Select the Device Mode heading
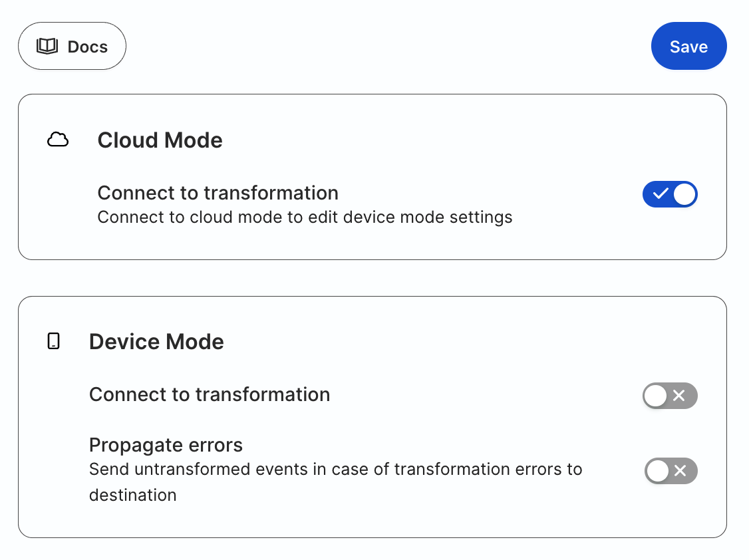The image size is (749, 560). coord(156,342)
